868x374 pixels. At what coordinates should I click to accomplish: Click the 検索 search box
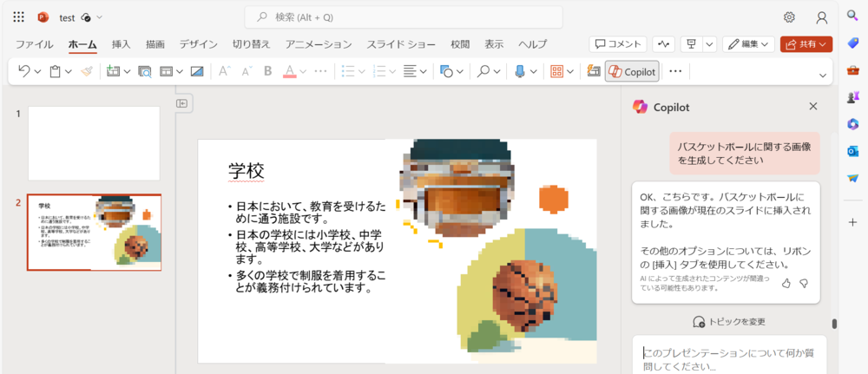click(404, 17)
